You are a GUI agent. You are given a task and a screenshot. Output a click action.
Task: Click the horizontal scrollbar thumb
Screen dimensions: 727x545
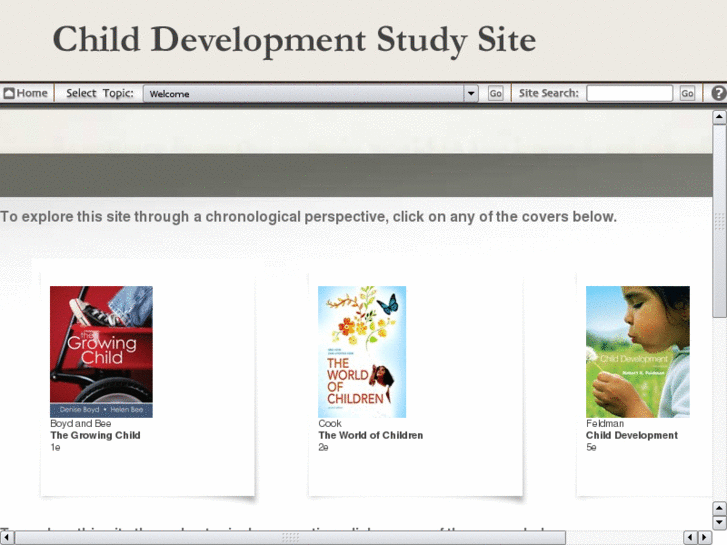point(290,538)
